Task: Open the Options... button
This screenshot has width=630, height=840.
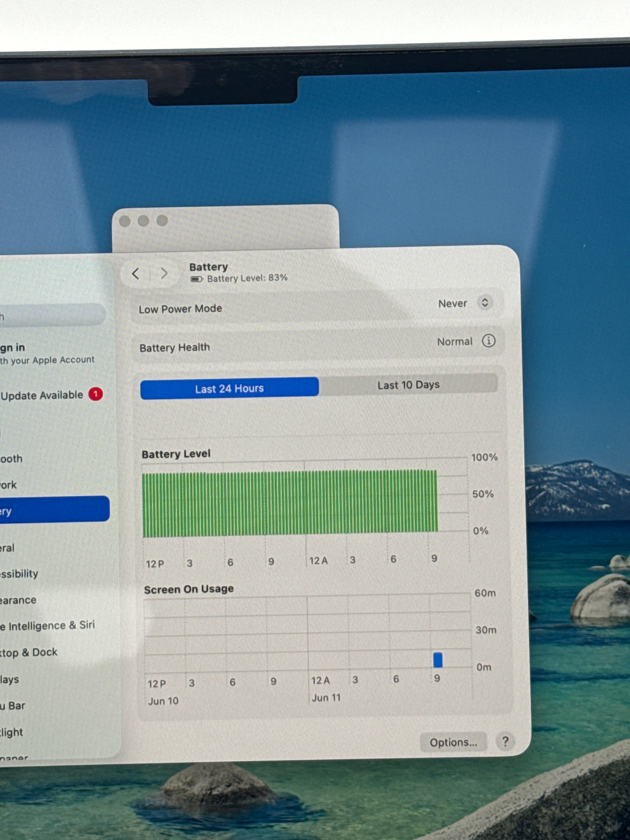Action: pyautogui.click(x=453, y=742)
